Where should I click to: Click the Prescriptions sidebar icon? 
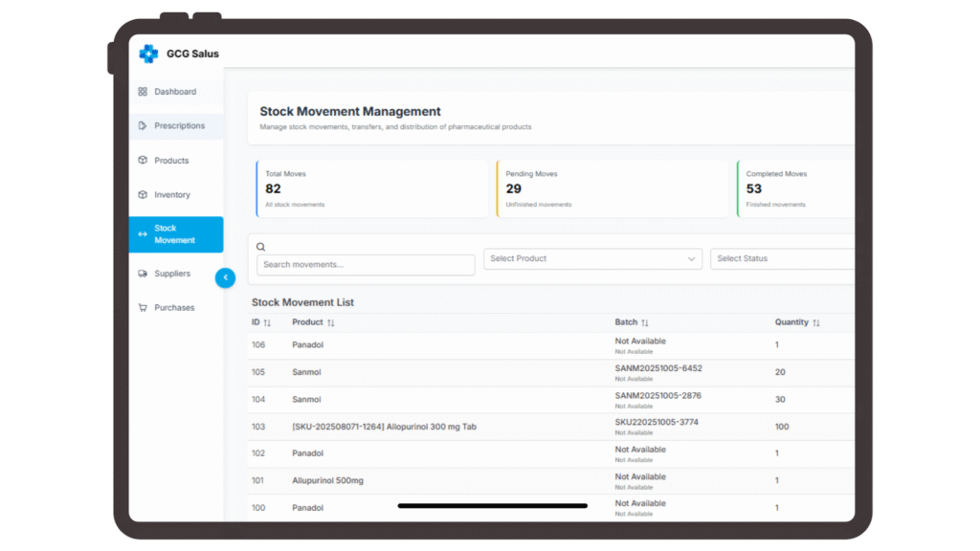click(x=143, y=126)
